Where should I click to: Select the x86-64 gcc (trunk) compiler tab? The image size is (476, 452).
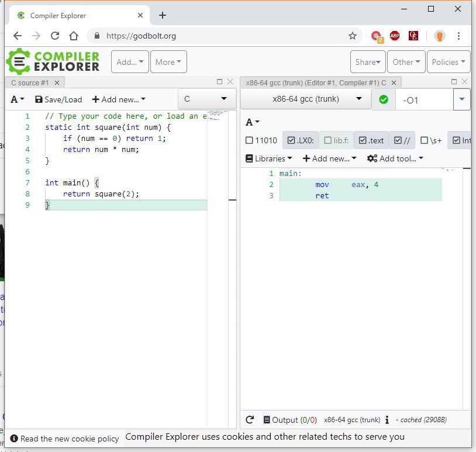316,82
